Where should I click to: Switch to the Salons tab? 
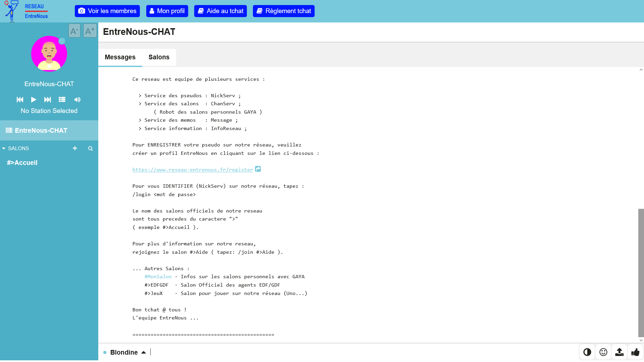[159, 57]
